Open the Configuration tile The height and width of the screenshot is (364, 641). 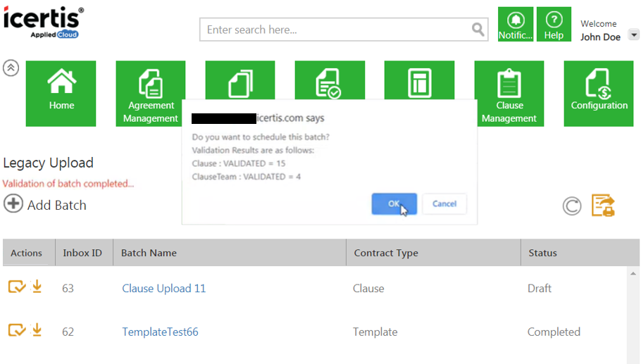[x=599, y=94]
